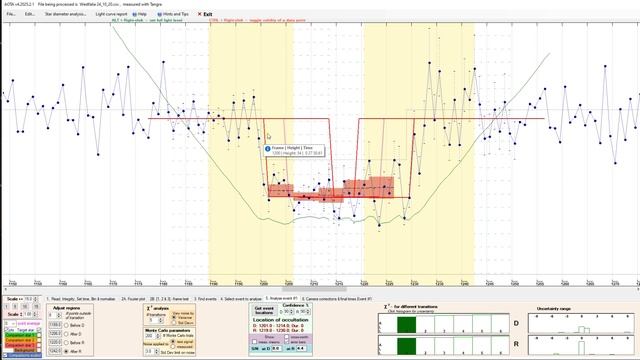Open the File menu
The width and height of the screenshot is (640, 360).
(x=11, y=14)
